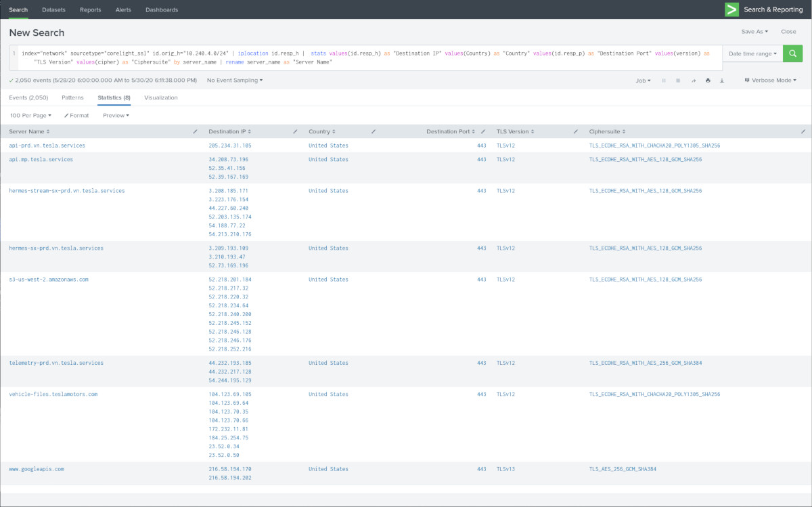Click server name s3-us-west-2.amazonaws.com
Viewport: 812px width, 507px height.
coord(49,280)
